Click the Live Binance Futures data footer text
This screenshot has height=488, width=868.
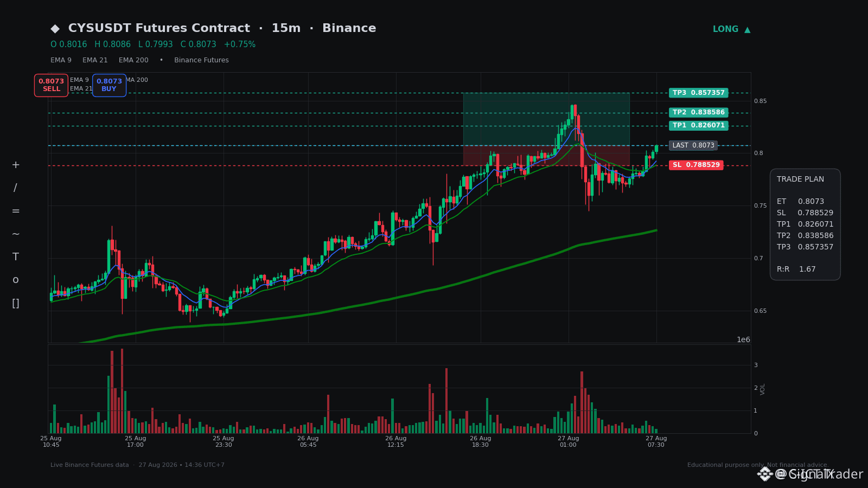(x=90, y=465)
